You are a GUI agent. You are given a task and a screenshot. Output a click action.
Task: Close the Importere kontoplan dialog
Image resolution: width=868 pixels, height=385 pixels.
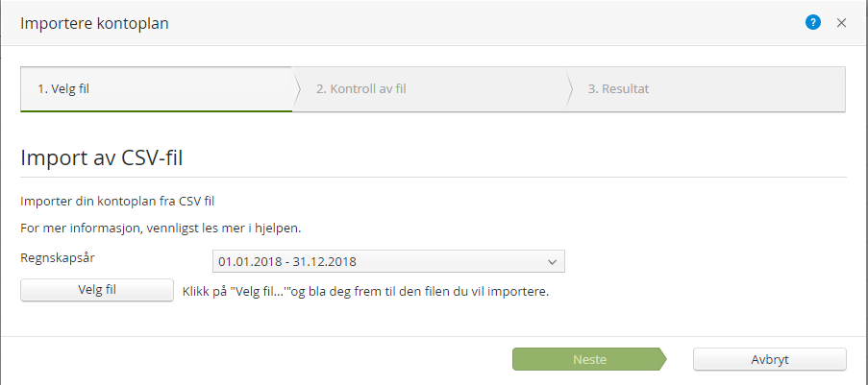[841, 23]
